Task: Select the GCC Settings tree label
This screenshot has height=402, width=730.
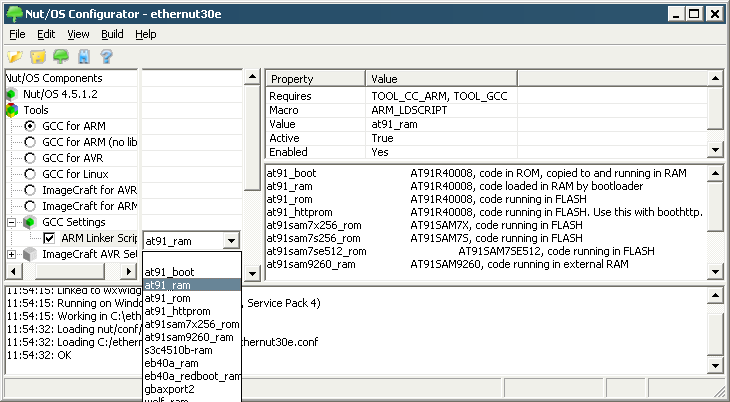Action: (x=74, y=222)
